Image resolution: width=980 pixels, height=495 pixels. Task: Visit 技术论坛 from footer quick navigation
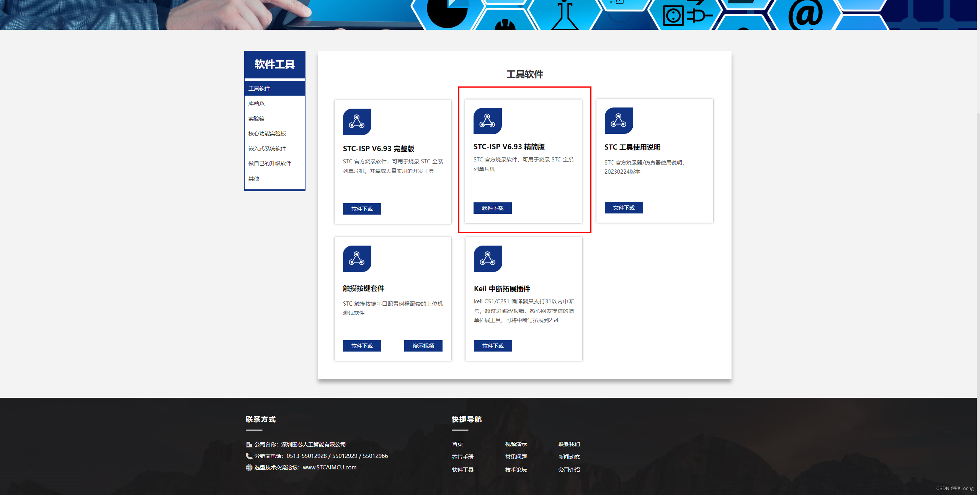click(x=516, y=470)
